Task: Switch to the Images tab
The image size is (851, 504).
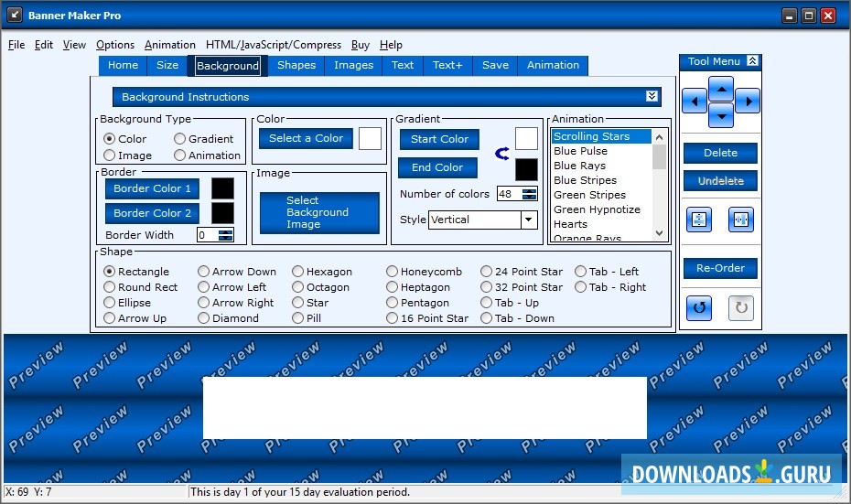Action: [x=353, y=65]
